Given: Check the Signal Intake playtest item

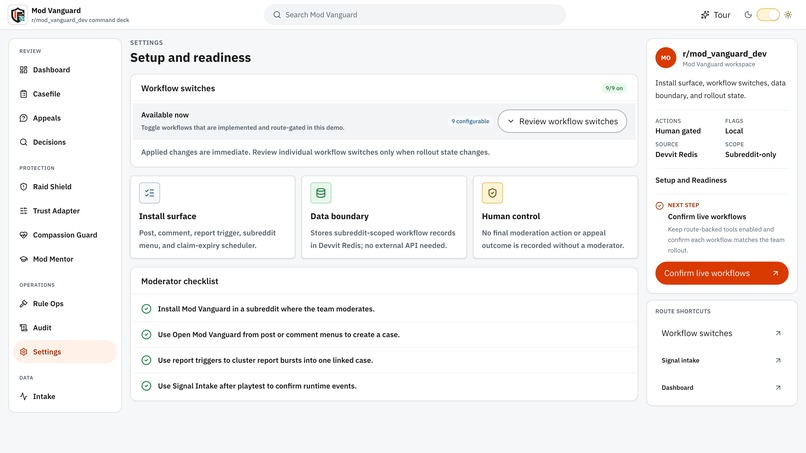Looking at the screenshot, I should (384, 386).
